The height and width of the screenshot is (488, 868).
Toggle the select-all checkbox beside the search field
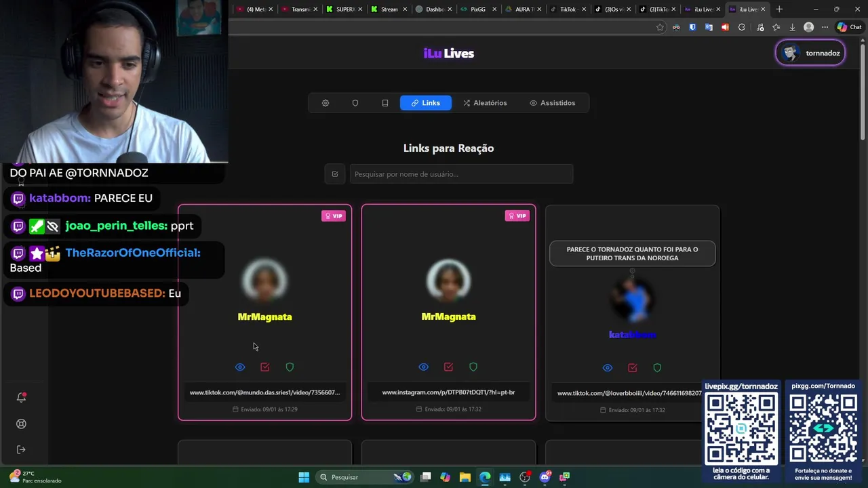[x=335, y=174]
